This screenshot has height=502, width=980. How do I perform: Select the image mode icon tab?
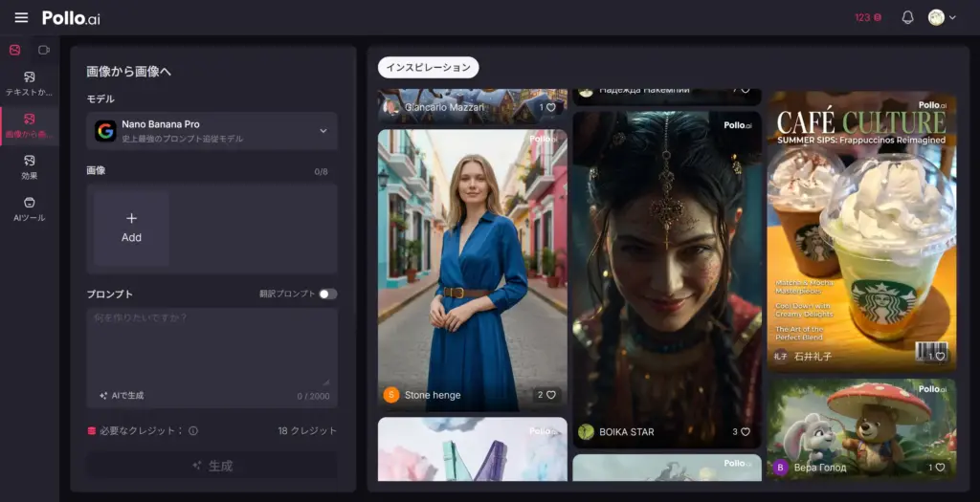pos(14,50)
